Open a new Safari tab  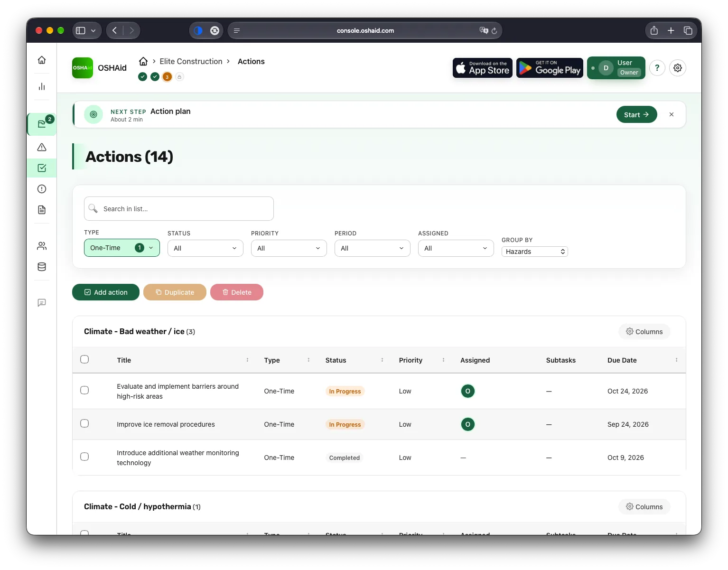pyautogui.click(x=671, y=30)
